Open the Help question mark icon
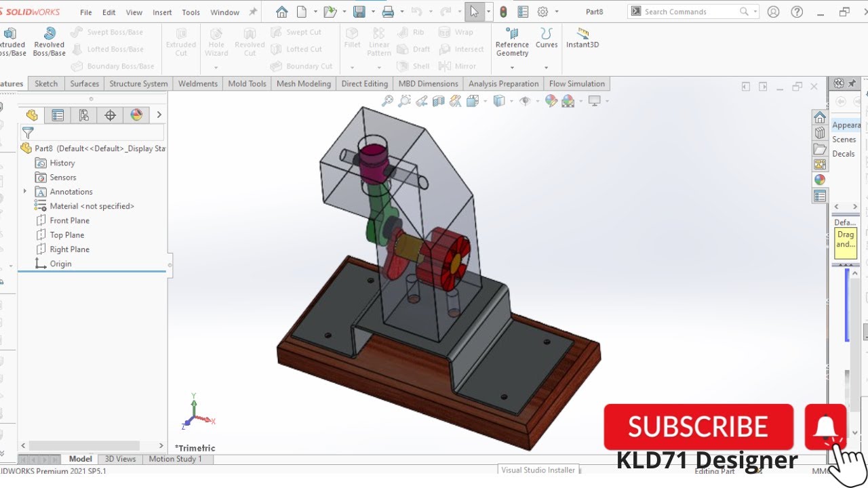This screenshot has height=488, width=868. point(795,12)
